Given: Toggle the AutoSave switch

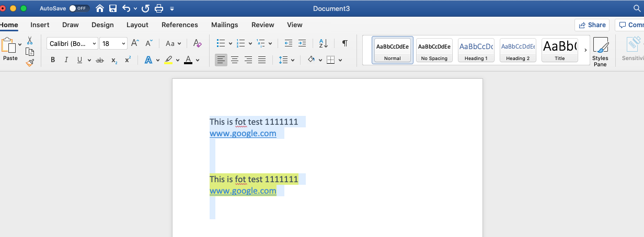Looking at the screenshot, I should coord(79,8).
